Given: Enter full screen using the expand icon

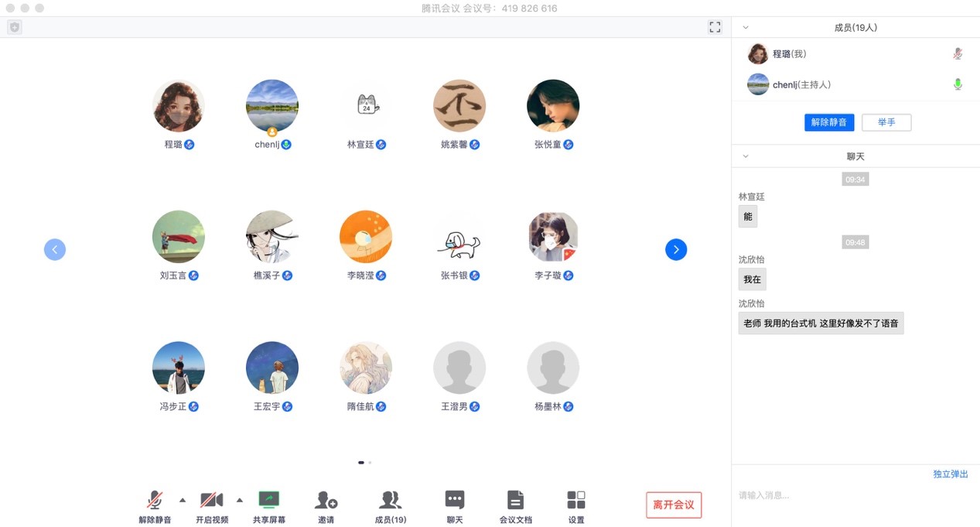Looking at the screenshot, I should point(715,27).
